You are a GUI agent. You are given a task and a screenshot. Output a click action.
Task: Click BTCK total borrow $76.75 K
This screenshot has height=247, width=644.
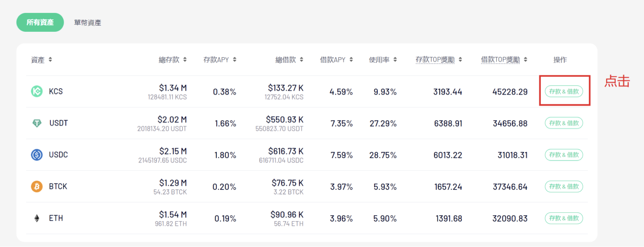coord(288,183)
